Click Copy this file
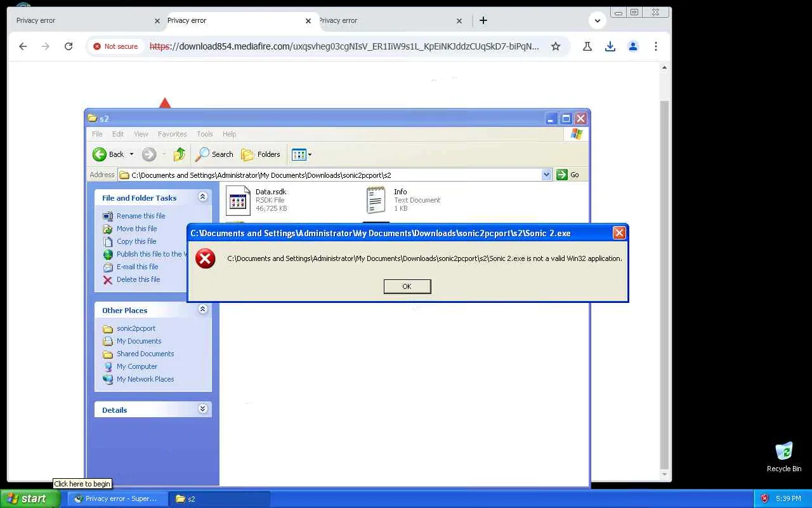 coord(136,241)
